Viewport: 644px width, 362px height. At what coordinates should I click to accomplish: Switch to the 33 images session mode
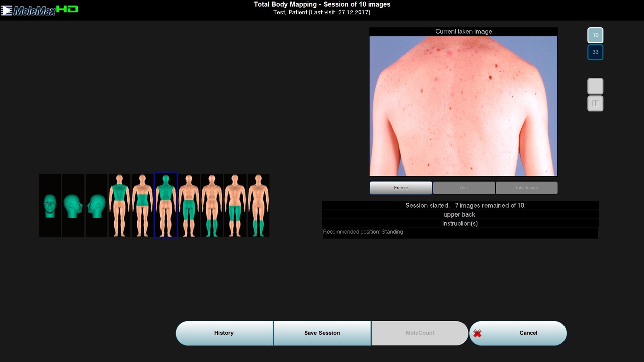(x=595, y=52)
